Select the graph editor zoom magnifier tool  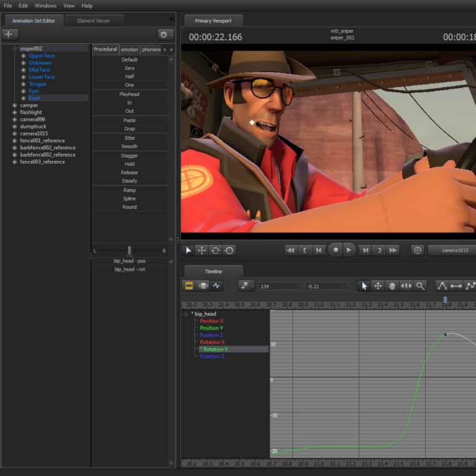coord(420,286)
